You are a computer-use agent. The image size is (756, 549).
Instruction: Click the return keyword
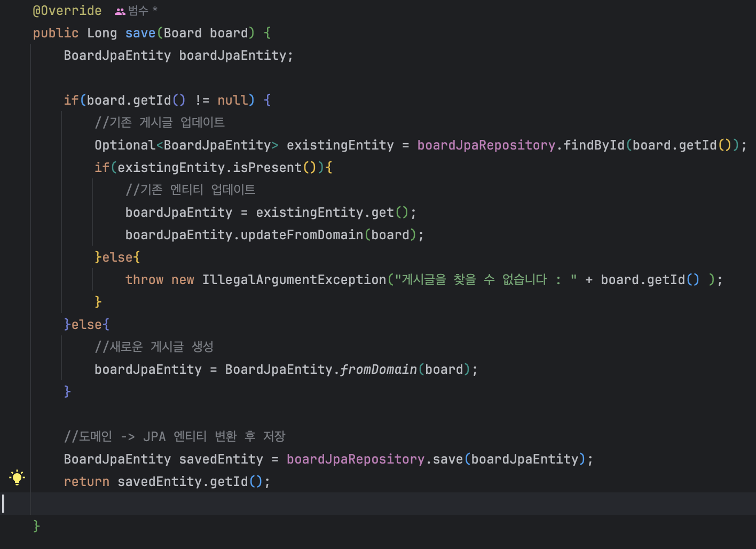[86, 482]
